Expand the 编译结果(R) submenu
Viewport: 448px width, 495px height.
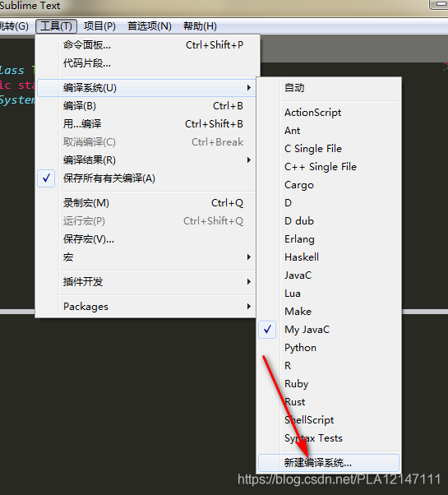click(x=146, y=160)
